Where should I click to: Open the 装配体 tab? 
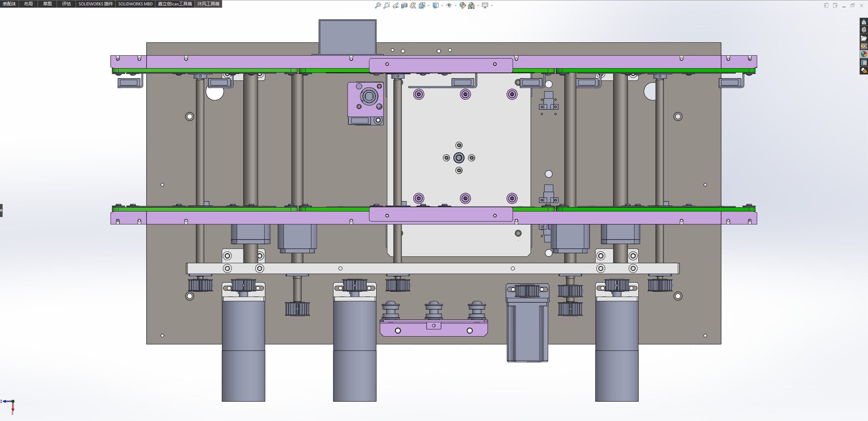(9, 4)
